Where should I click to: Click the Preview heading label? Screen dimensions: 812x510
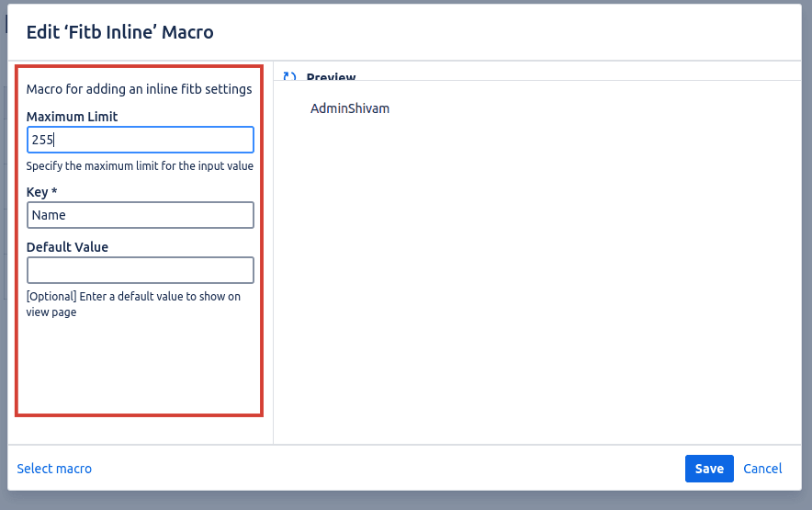click(x=331, y=78)
